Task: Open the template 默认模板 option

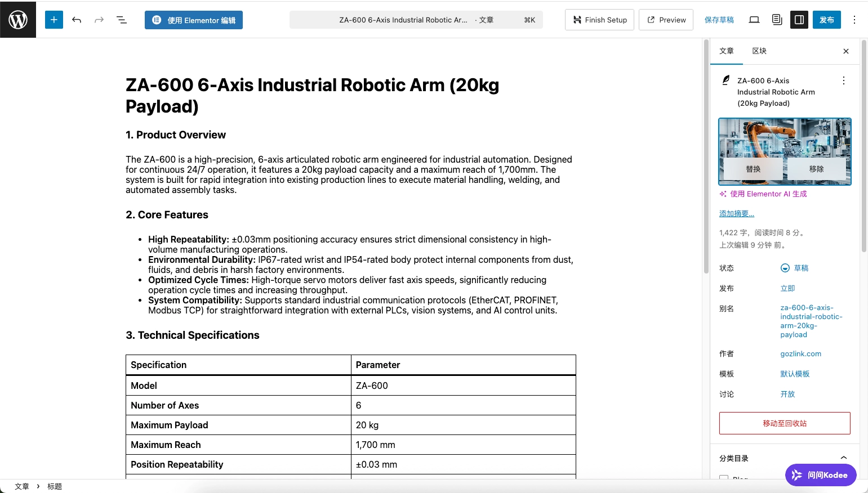Action: 795,374
